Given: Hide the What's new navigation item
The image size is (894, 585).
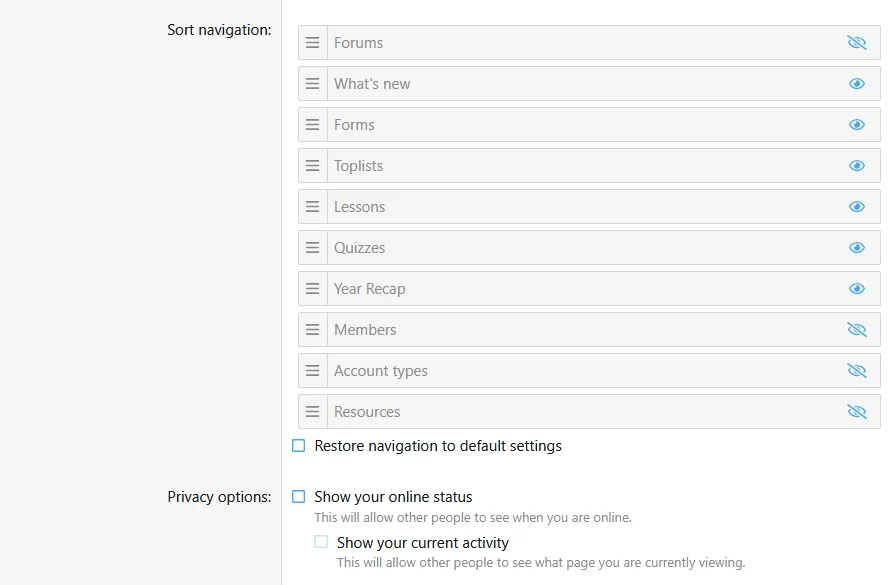Looking at the screenshot, I should [856, 83].
